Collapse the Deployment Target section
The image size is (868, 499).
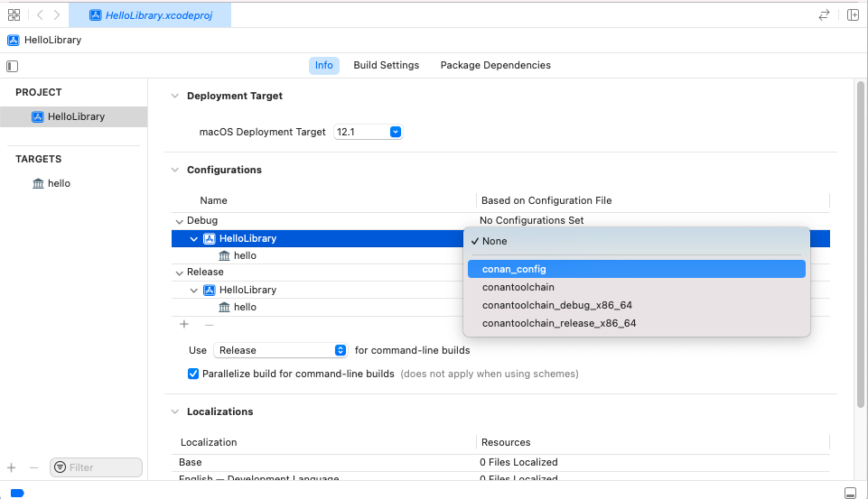(x=175, y=97)
